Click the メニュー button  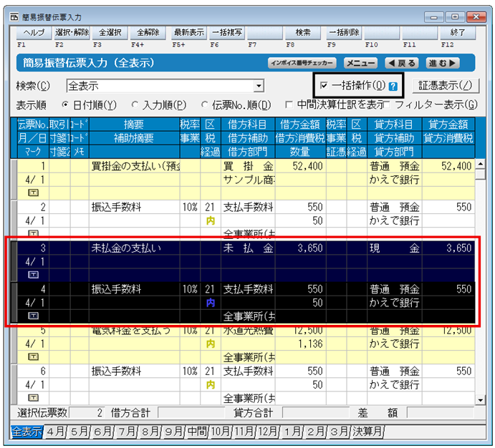click(360, 63)
